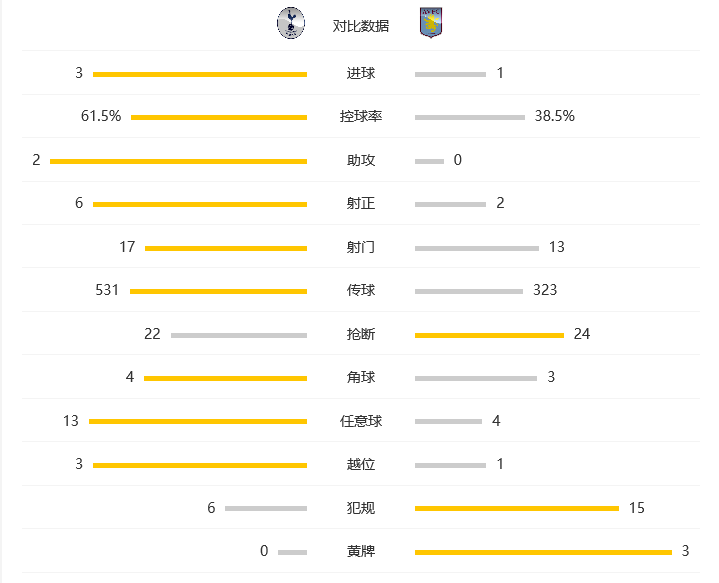Click the yellow bar for 2 assists
The height and width of the screenshot is (583, 719).
click(x=178, y=161)
